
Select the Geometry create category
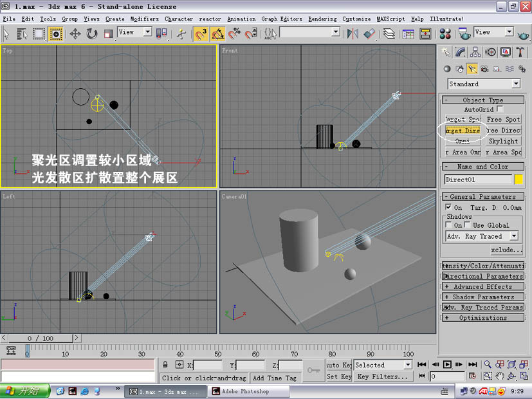(447, 69)
